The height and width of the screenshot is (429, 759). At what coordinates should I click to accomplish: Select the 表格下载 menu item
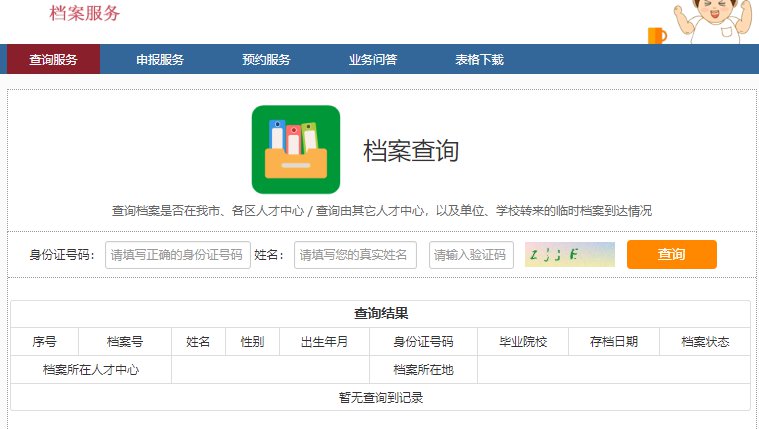tap(479, 60)
